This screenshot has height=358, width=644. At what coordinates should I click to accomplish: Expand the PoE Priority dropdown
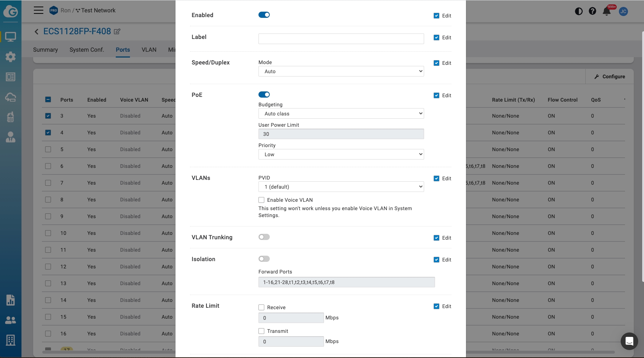point(341,154)
